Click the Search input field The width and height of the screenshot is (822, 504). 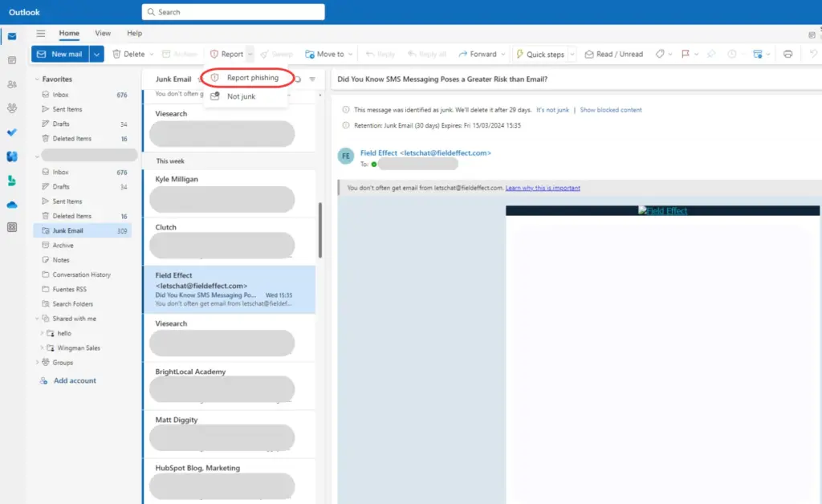coord(234,12)
